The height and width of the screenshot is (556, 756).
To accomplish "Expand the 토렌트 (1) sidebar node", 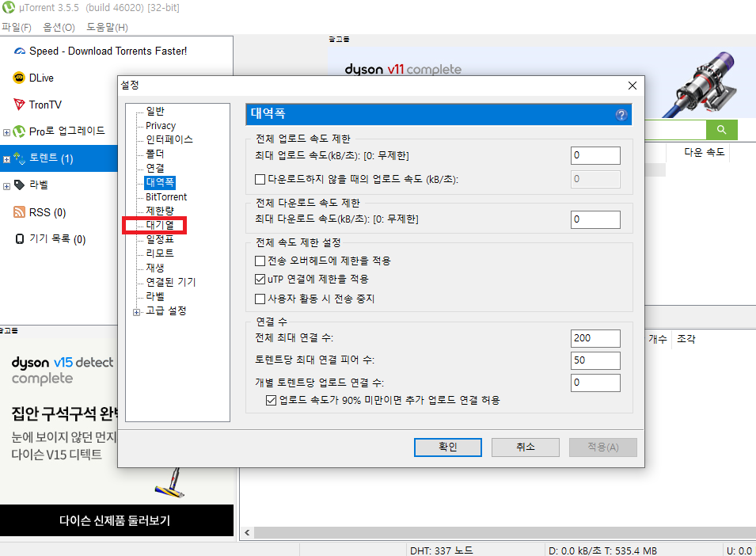I will (7, 159).
